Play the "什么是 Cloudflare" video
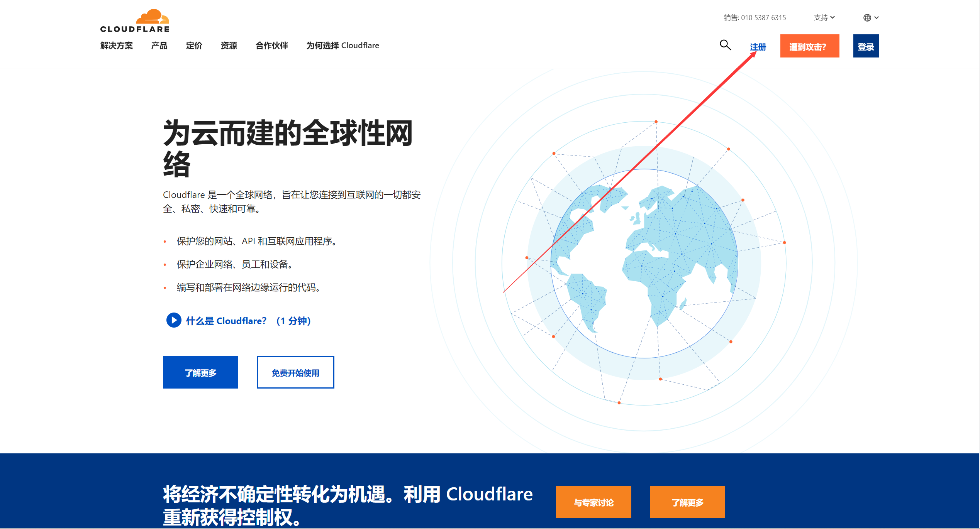Image resolution: width=980 pixels, height=529 pixels. (173, 320)
